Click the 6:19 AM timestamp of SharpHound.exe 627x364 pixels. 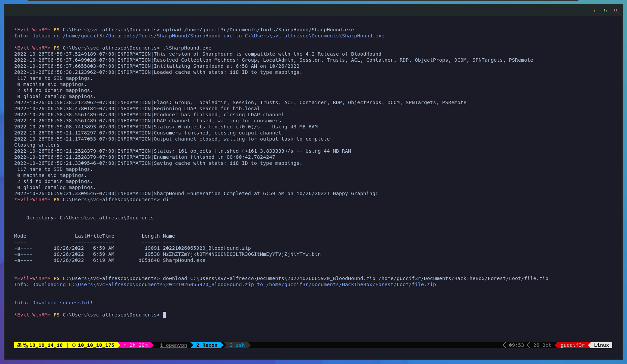click(104, 260)
